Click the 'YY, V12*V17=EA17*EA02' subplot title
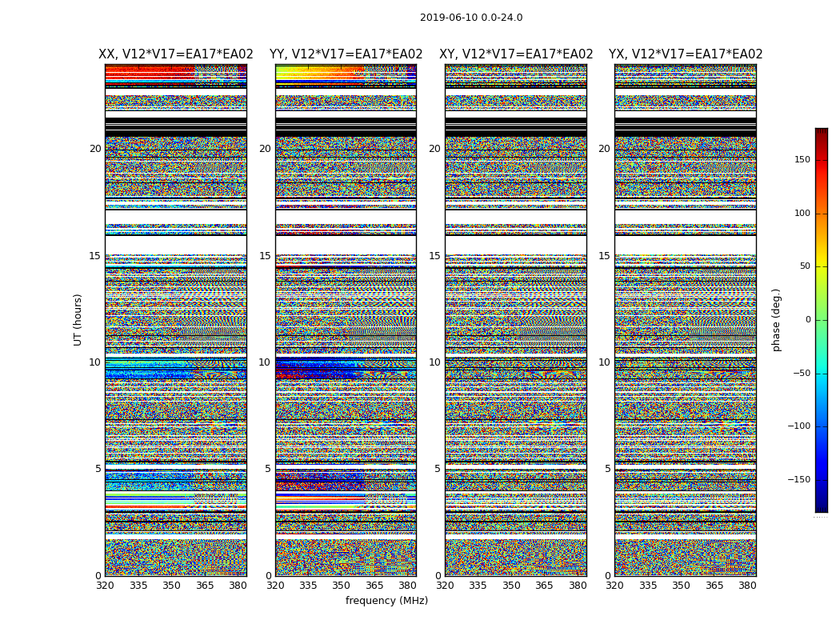 click(346, 54)
